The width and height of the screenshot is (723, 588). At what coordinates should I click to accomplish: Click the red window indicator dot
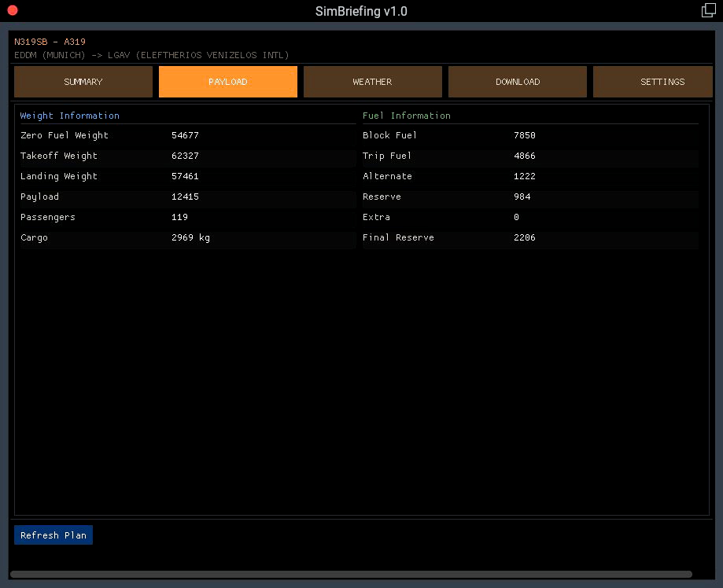tap(13, 11)
